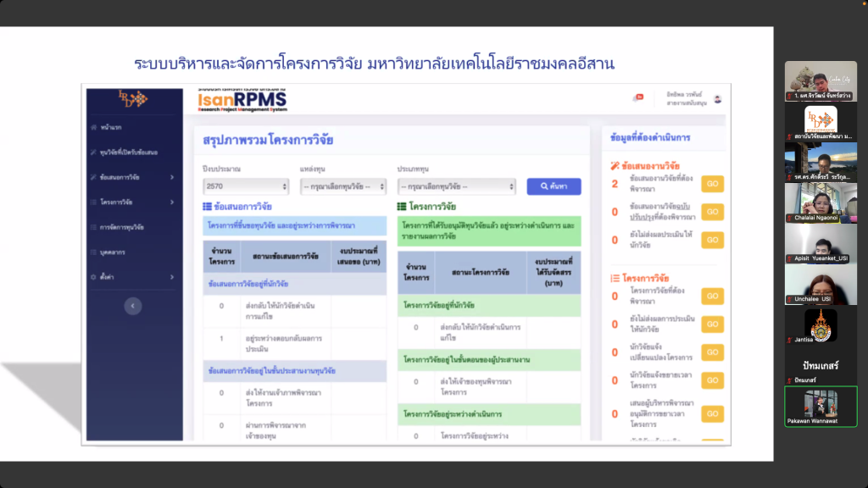
Task: Select Pakawan Wannawat video thumbnail
Action: coord(821,405)
